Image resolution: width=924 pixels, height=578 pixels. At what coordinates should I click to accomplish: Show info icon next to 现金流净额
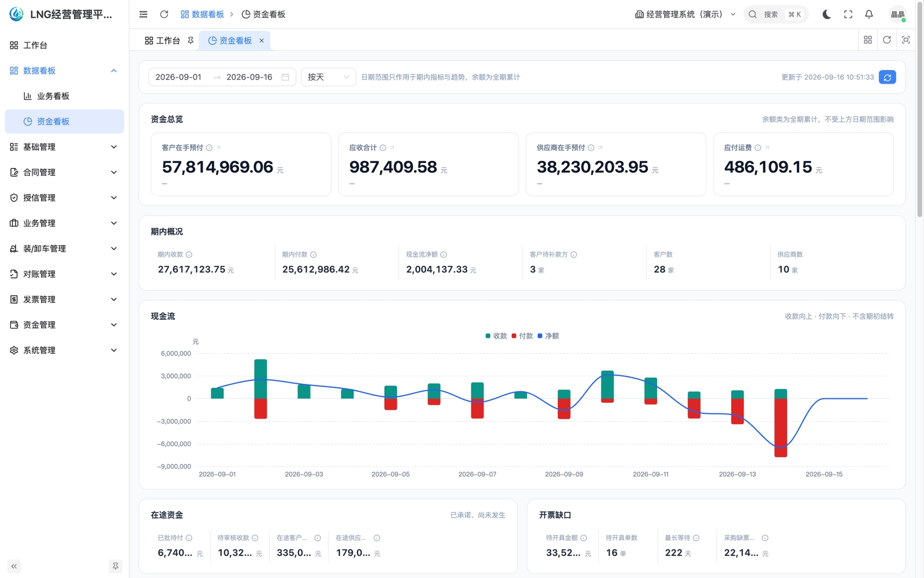[x=444, y=254]
